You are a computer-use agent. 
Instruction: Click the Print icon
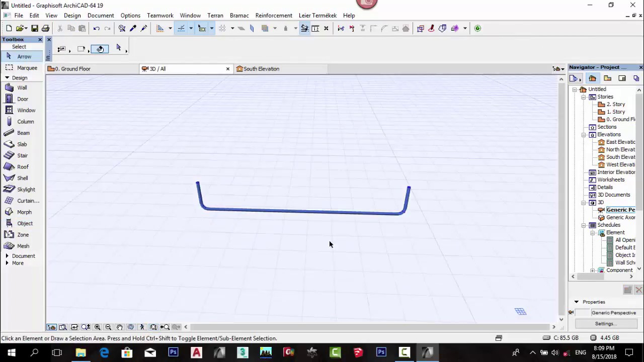tap(45, 28)
